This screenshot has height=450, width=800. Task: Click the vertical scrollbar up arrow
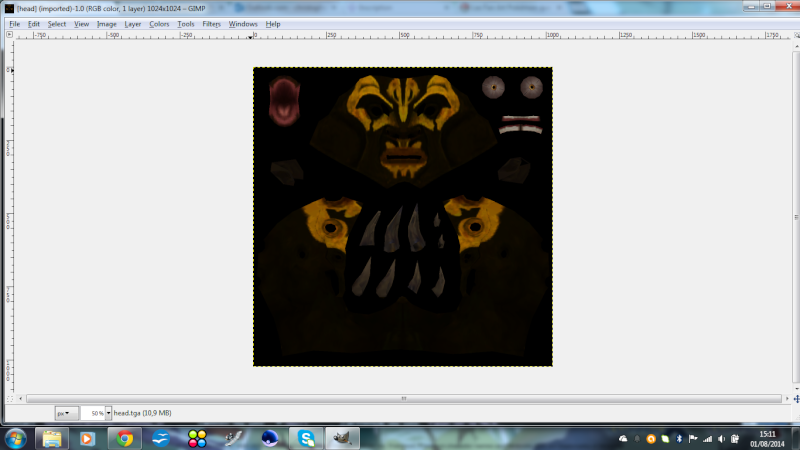coord(796,46)
